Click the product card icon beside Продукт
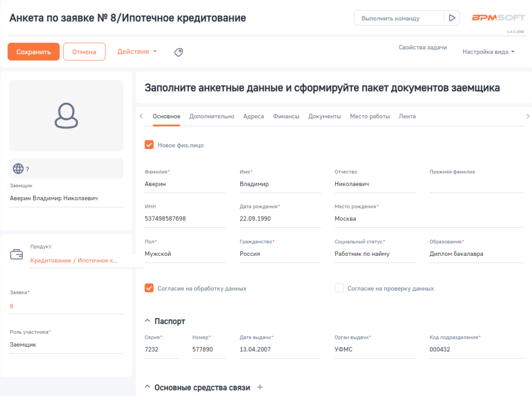532x396 pixels. click(x=17, y=254)
